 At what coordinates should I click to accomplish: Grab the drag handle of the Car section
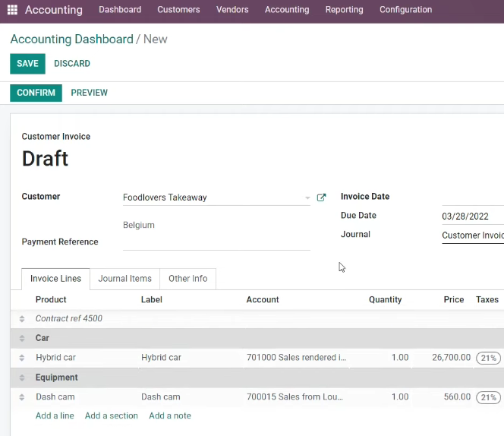tap(22, 338)
